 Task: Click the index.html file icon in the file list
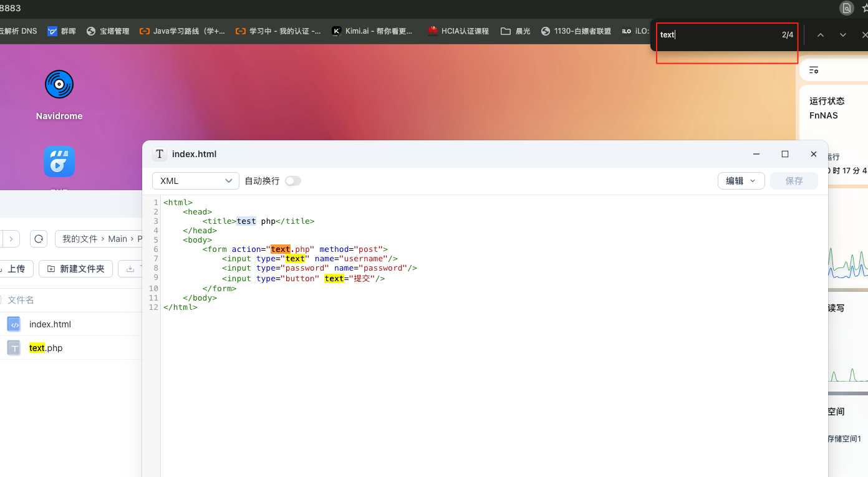14,324
